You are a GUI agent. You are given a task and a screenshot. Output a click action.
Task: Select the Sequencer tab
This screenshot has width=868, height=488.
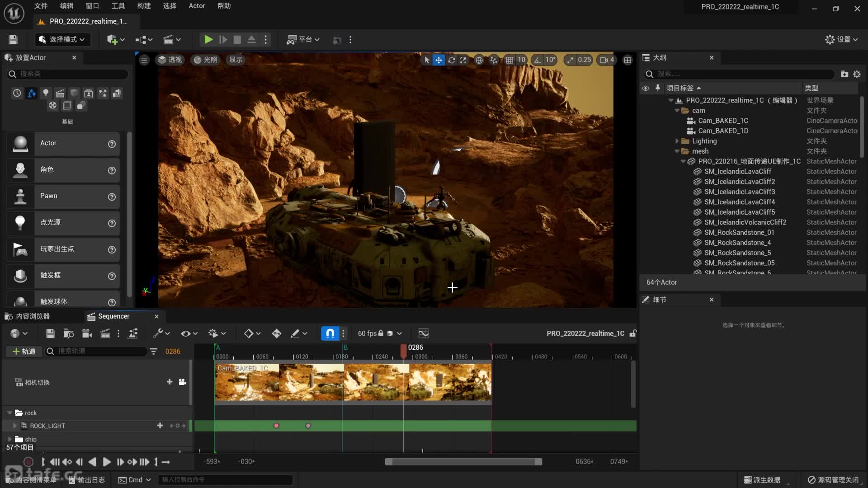tap(113, 316)
